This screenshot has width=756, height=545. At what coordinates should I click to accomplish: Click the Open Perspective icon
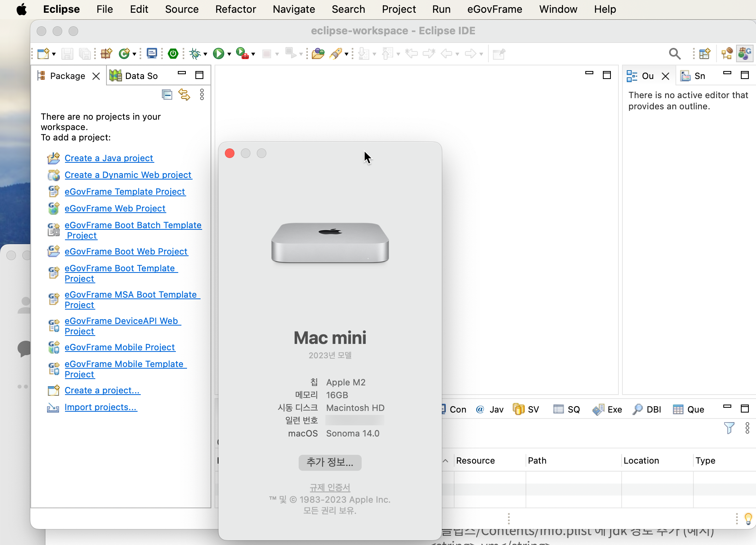(x=705, y=53)
